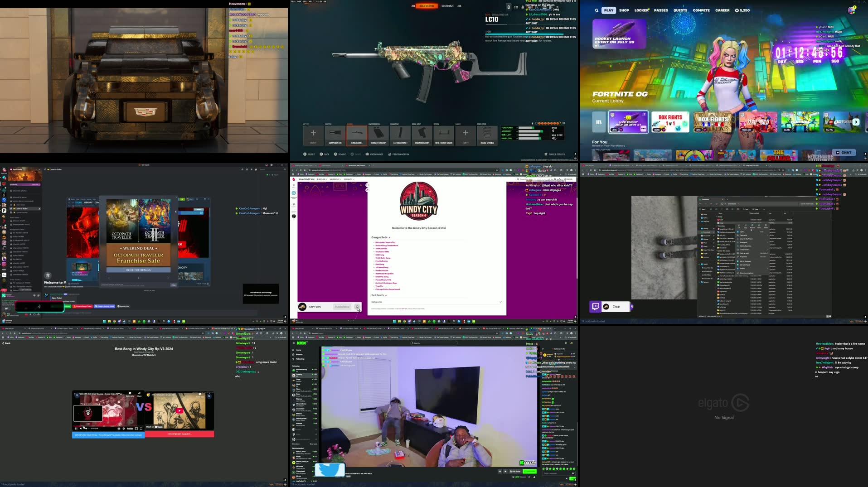Open the Chicago Police Department wiki link
Viewport: 868px width, 487px height.
pyautogui.click(x=388, y=289)
